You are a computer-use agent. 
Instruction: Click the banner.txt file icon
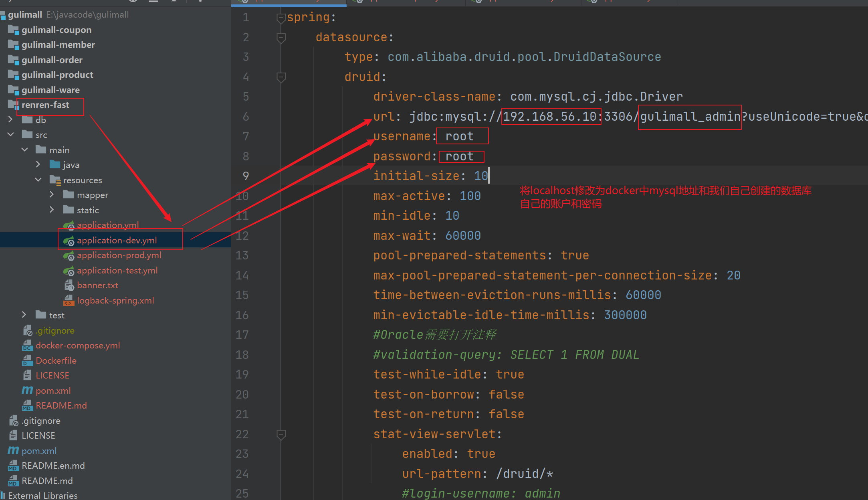[x=69, y=285]
